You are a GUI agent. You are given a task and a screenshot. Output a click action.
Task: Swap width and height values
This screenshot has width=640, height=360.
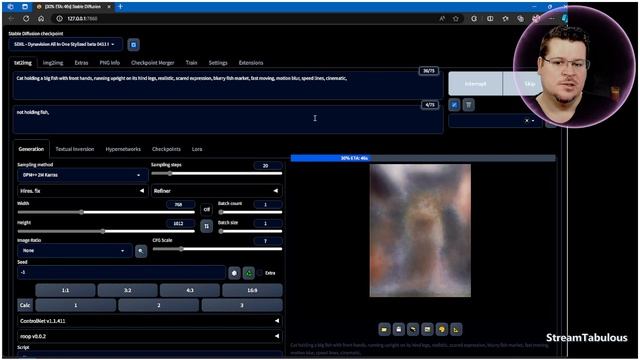tap(207, 226)
